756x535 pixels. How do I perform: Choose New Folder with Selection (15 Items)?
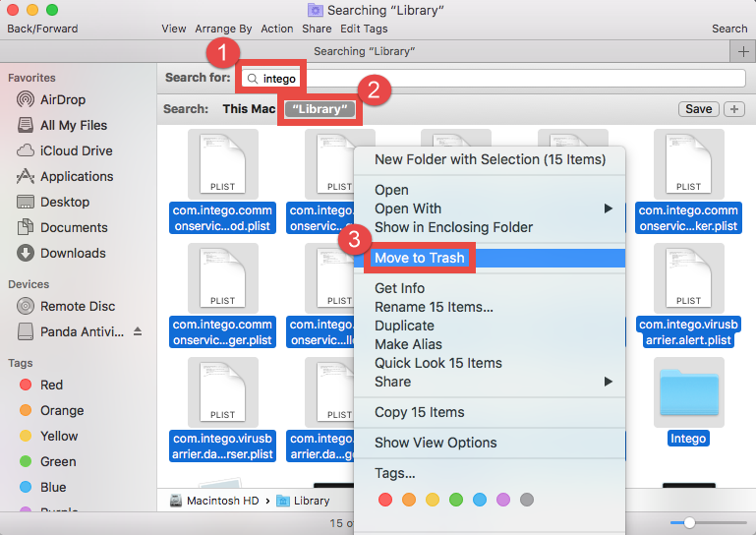490,159
